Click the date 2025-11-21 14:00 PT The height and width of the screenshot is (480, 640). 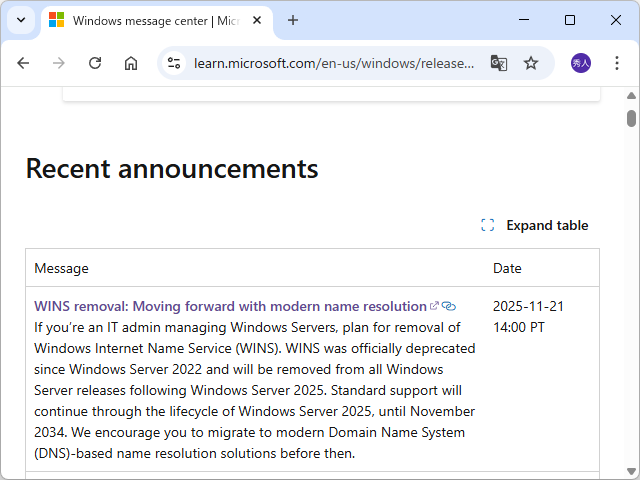[x=528, y=317]
